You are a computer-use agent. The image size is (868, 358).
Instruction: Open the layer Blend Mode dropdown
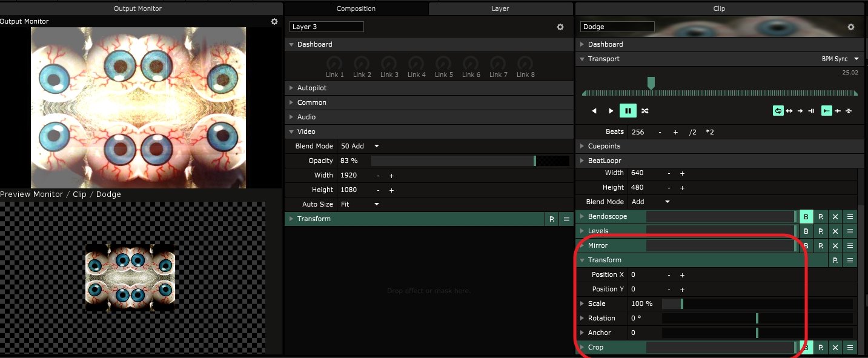(360, 146)
